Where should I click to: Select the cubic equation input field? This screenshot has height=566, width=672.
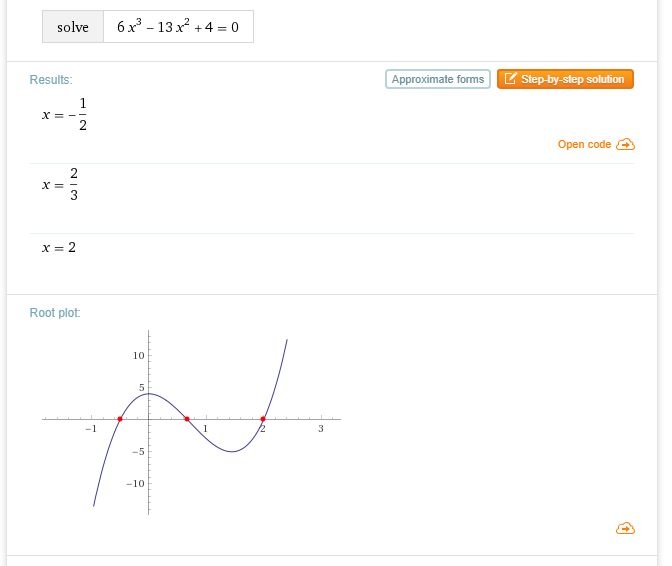(178, 27)
